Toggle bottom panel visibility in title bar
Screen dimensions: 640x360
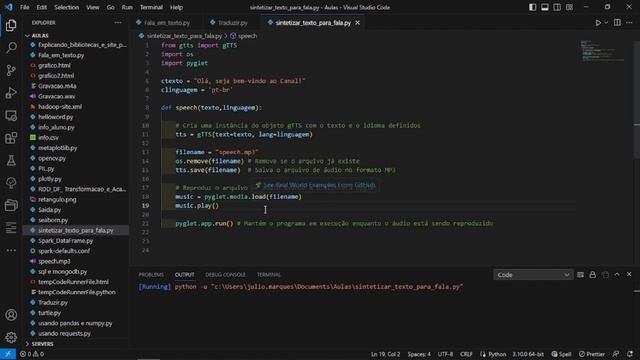(545, 7)
